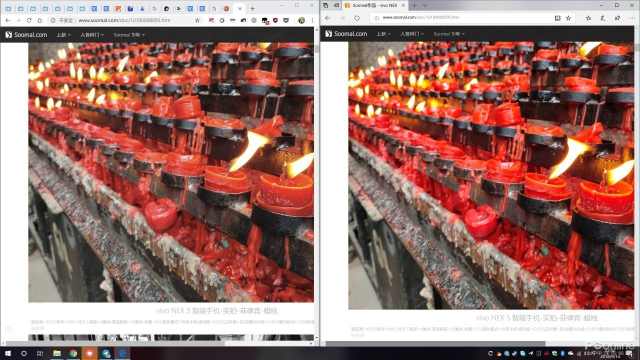
Task: Click the W extension icon in Chrome toolbar
Action: 198,20
